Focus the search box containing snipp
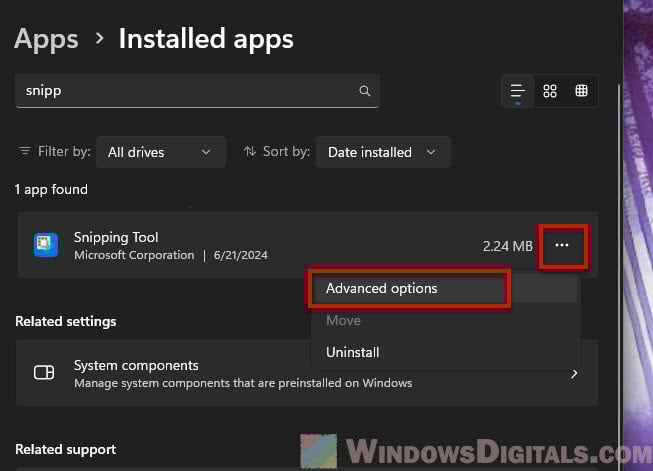The width and height of the screenshot is (653, 471). (x=197, y=91)
